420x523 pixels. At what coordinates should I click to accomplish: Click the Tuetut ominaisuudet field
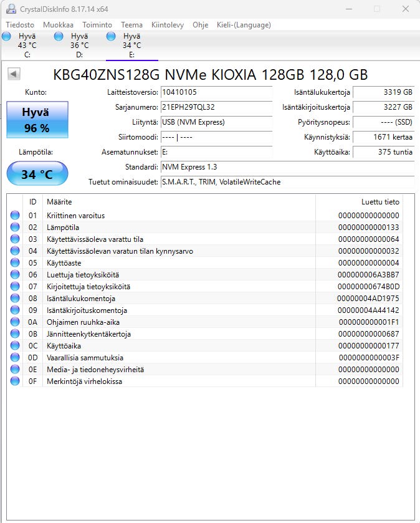pos(287,182)
